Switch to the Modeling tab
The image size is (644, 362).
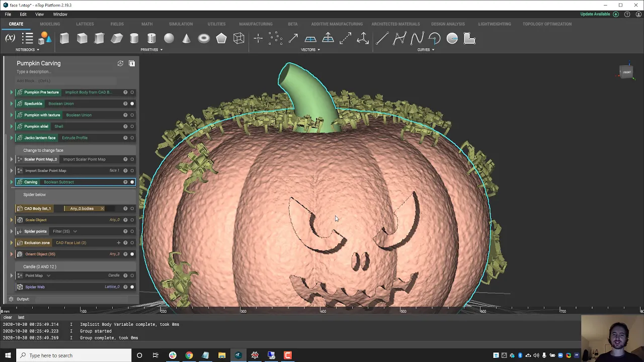tap(50, 24)
